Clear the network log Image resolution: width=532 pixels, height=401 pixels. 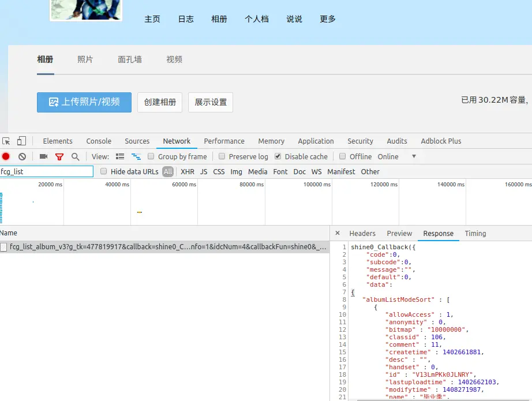[x=22, y=156]
